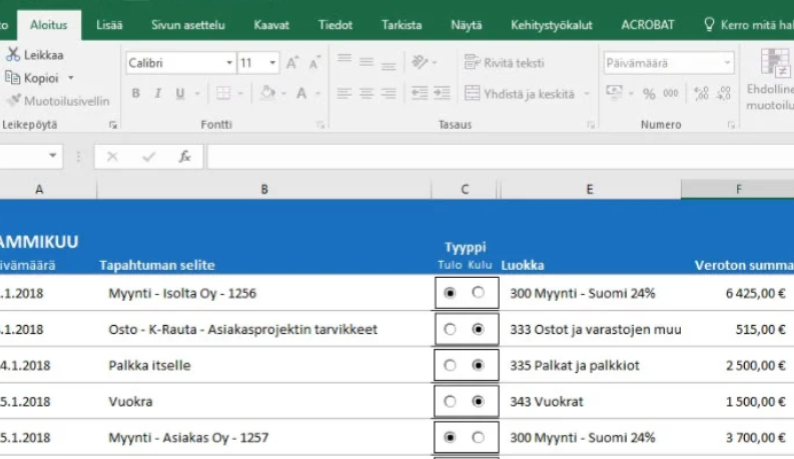Click Rivitä teksti wrap text button
Screen dimensions: 794x459
[x=504, y=63]
